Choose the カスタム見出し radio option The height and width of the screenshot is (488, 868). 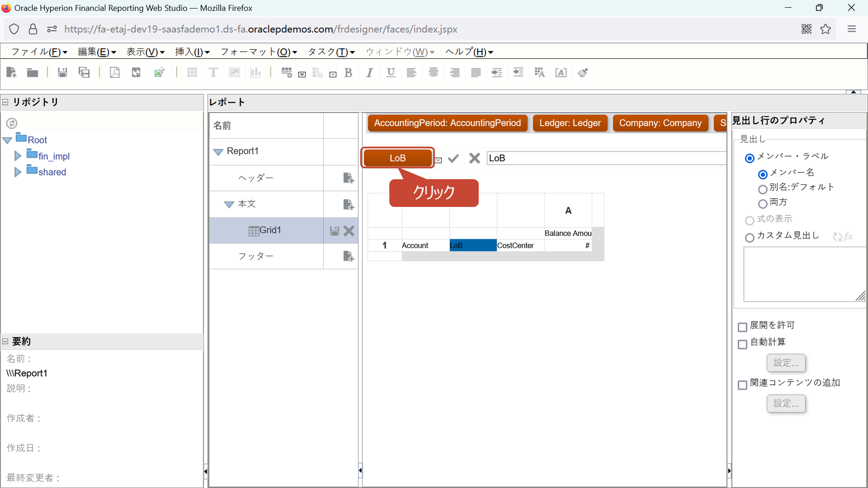750,237
